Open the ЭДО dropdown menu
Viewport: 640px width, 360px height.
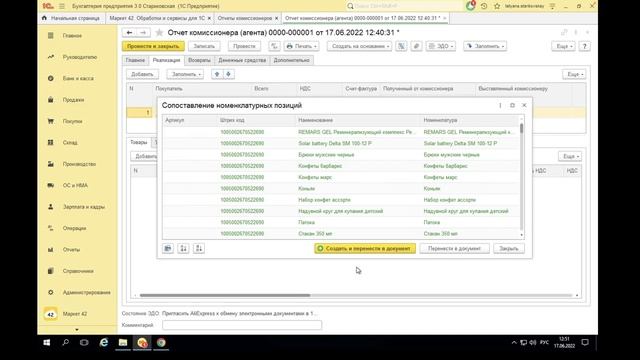(x=441, y=46)
